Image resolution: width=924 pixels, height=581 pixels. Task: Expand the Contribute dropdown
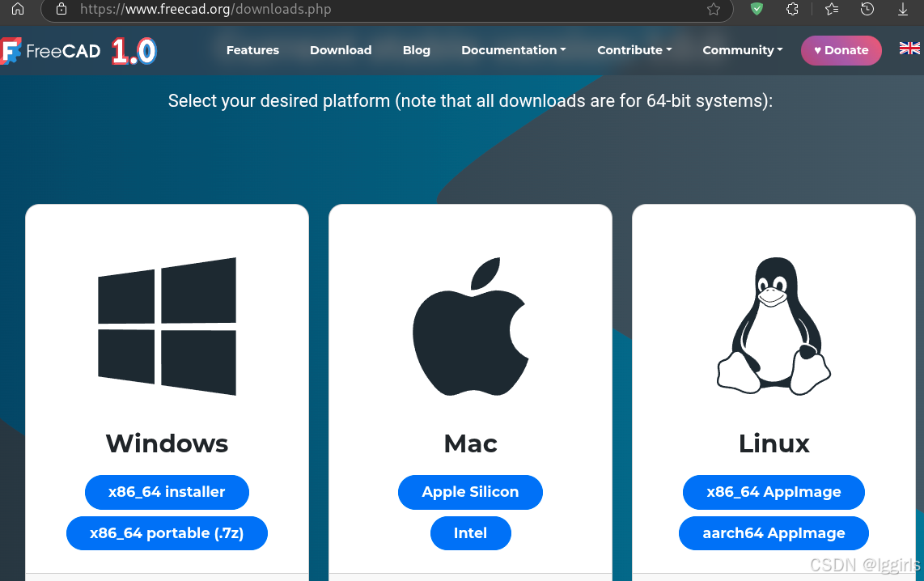(634, 50)
